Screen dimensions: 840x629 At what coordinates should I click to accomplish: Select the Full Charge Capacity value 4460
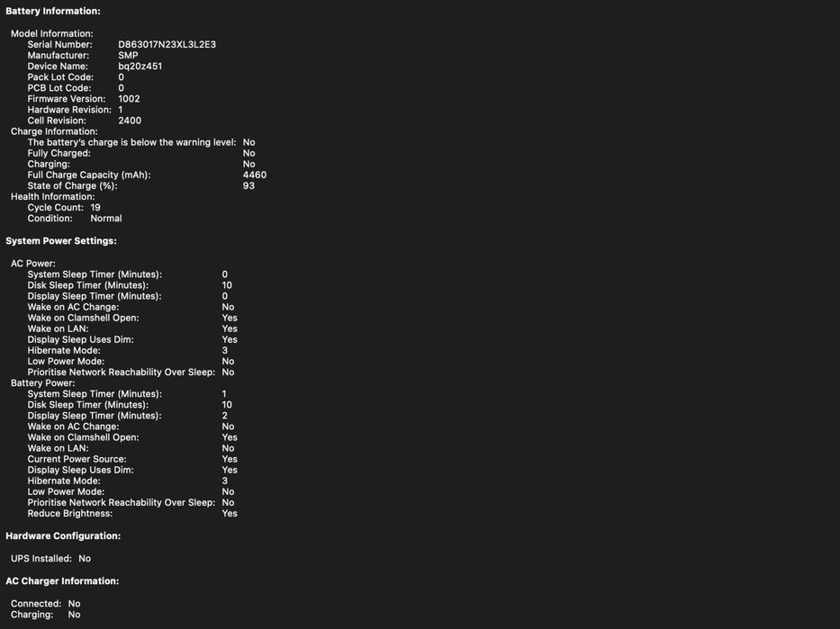255,175
